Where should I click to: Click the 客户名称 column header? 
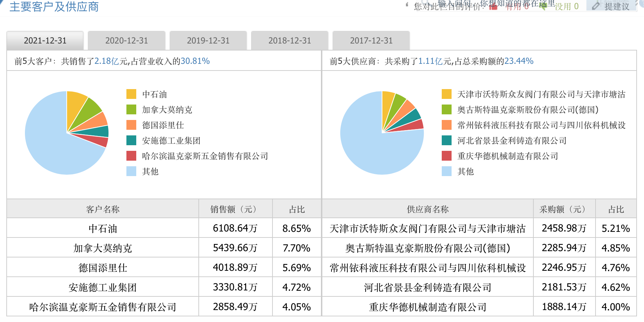coord(103,209)
